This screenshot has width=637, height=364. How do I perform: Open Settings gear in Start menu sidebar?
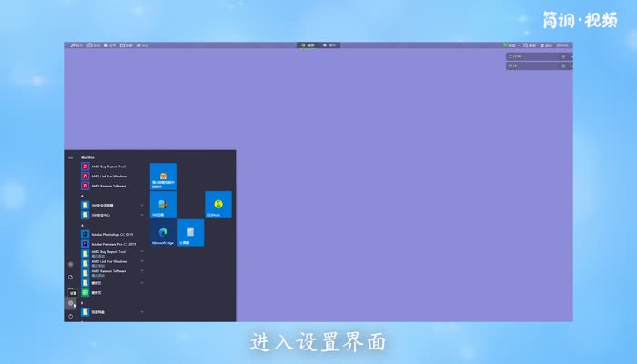(70, 303)
